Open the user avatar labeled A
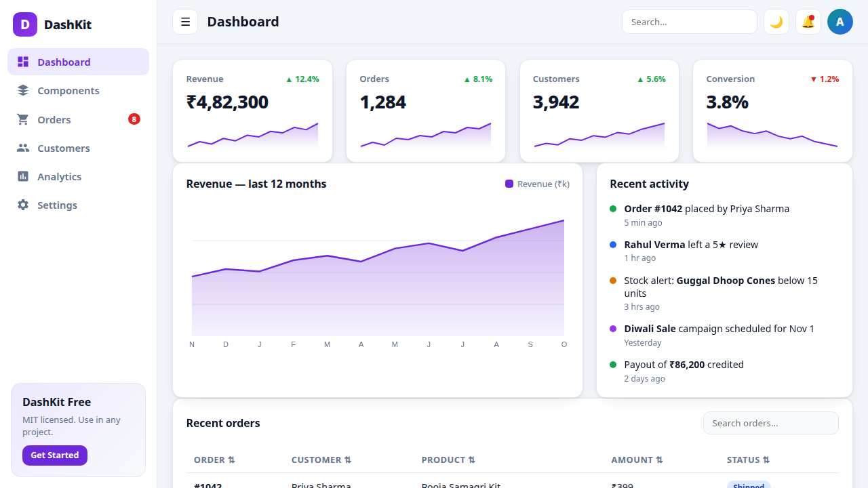868x488 pixels. point(840,22)
